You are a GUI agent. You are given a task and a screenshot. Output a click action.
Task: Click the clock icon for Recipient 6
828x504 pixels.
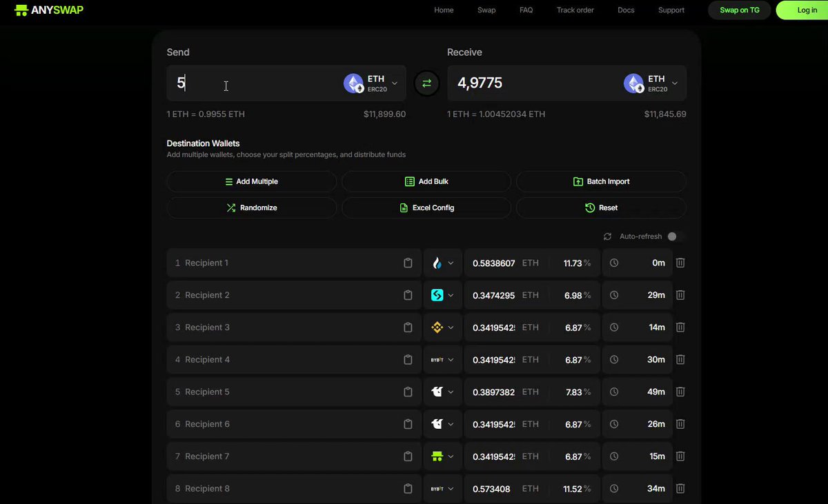click(614, 424)
